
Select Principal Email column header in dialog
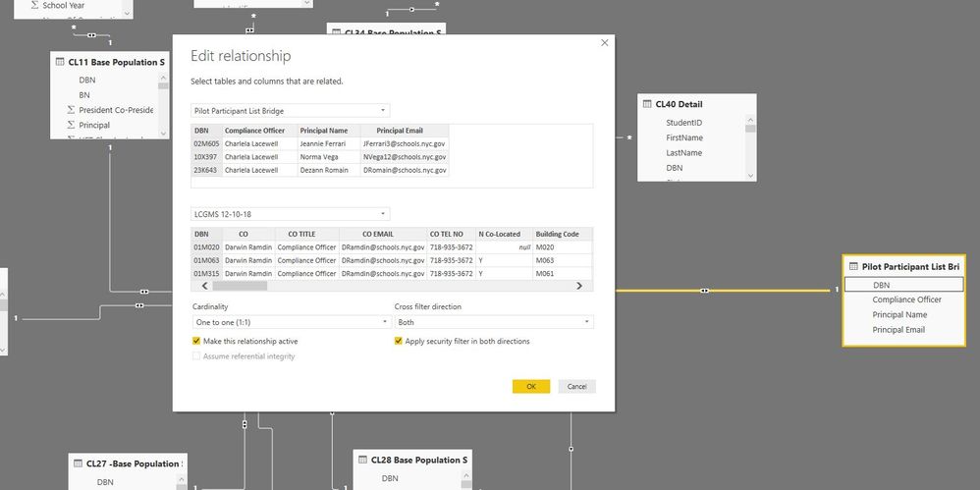pos(405,131)
